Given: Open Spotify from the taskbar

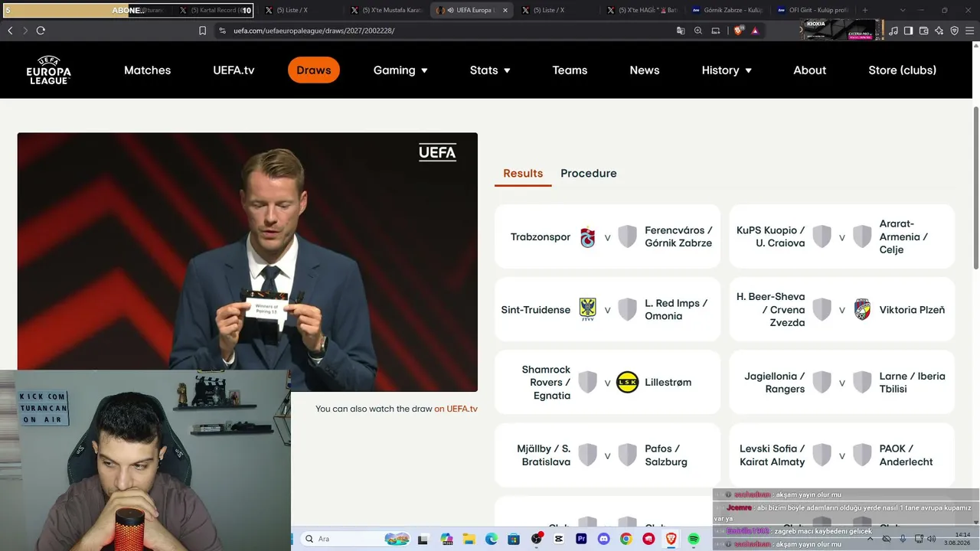Looking at the screenshot, I should coord(694,539).
